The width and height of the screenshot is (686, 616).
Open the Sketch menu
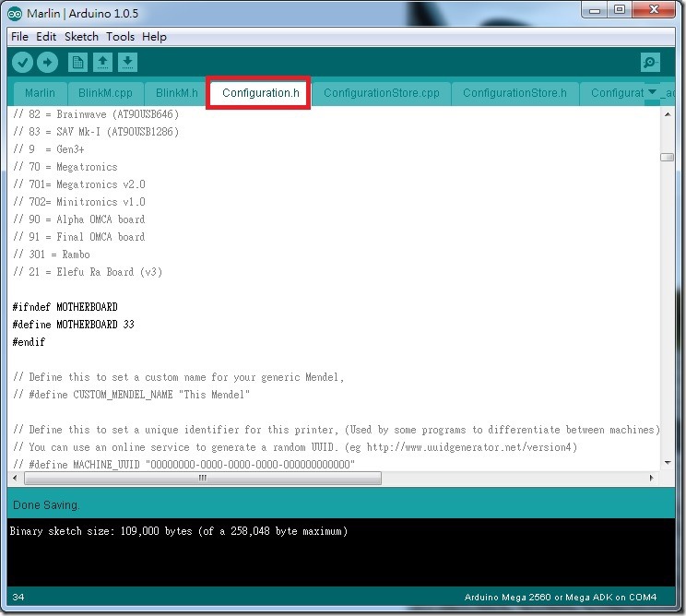coord(81,37)
